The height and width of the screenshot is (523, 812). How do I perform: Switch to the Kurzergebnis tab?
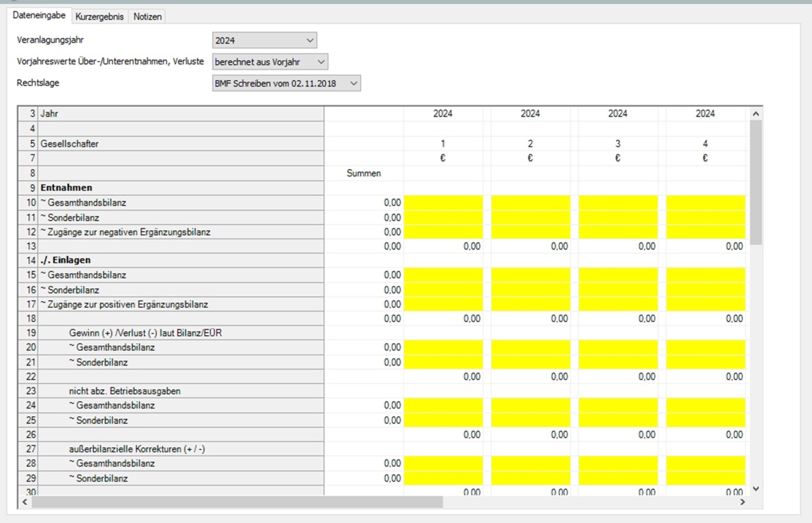[x=99, y=17]
